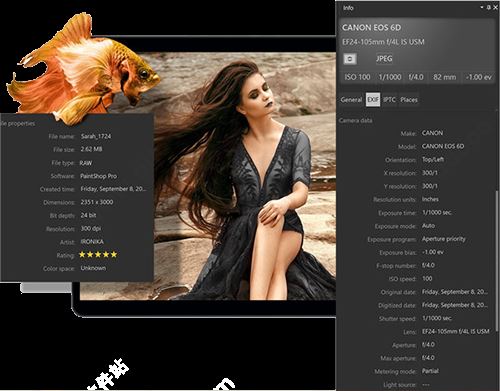Screen dimensions: 500x391
Task: Click the CANON EOS 6D header title
Action: [x=371, y=28]
